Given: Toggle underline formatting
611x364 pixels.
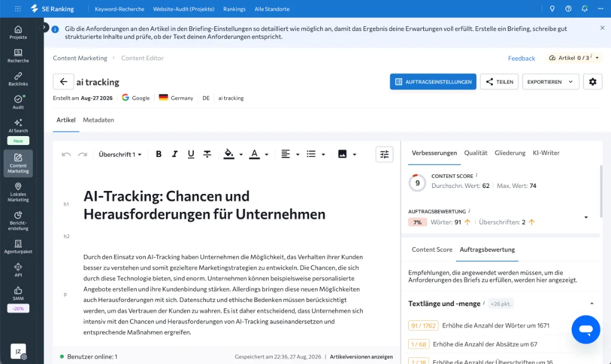Looking at the screenshot, I should pos(191,155).
